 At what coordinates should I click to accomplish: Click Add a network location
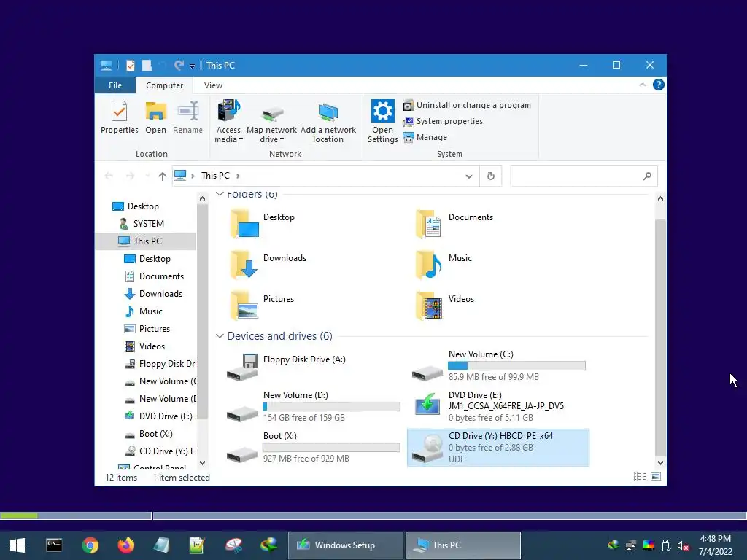point(328,122)
